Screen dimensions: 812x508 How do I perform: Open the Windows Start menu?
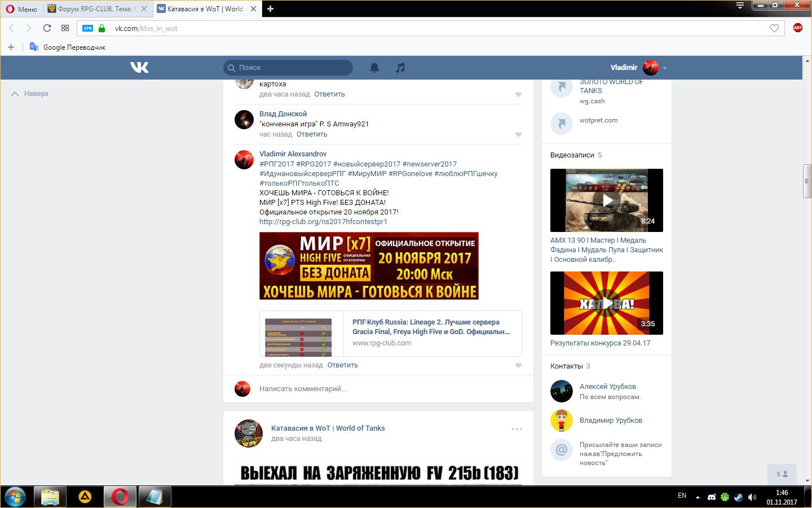[x=15, y=497]
